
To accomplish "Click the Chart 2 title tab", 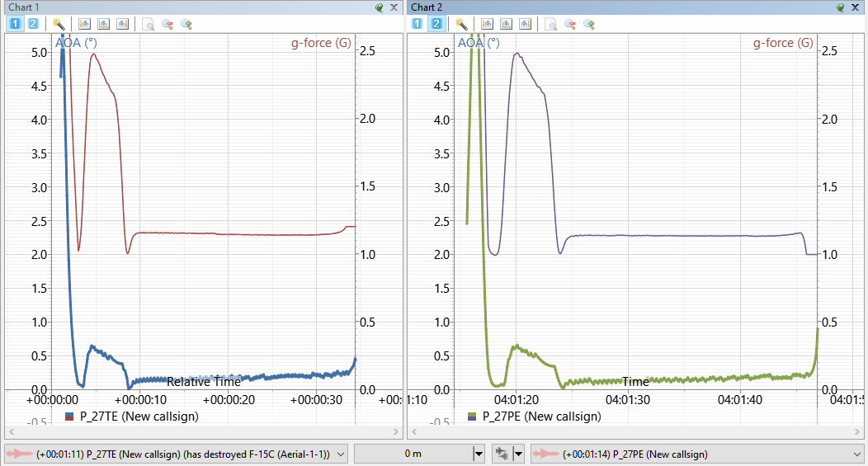I will pyautogui.click(x=427, y=7).
